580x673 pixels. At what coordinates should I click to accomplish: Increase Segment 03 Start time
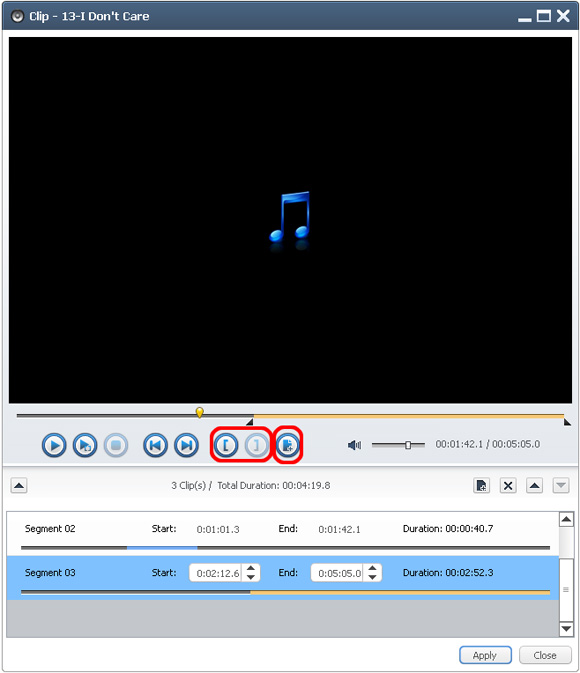[x=251, y=568]
